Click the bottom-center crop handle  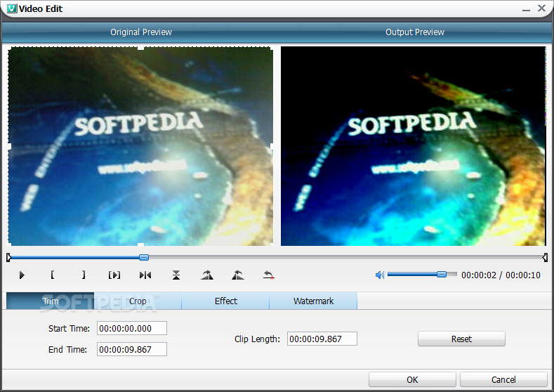(x=140, y=244)
